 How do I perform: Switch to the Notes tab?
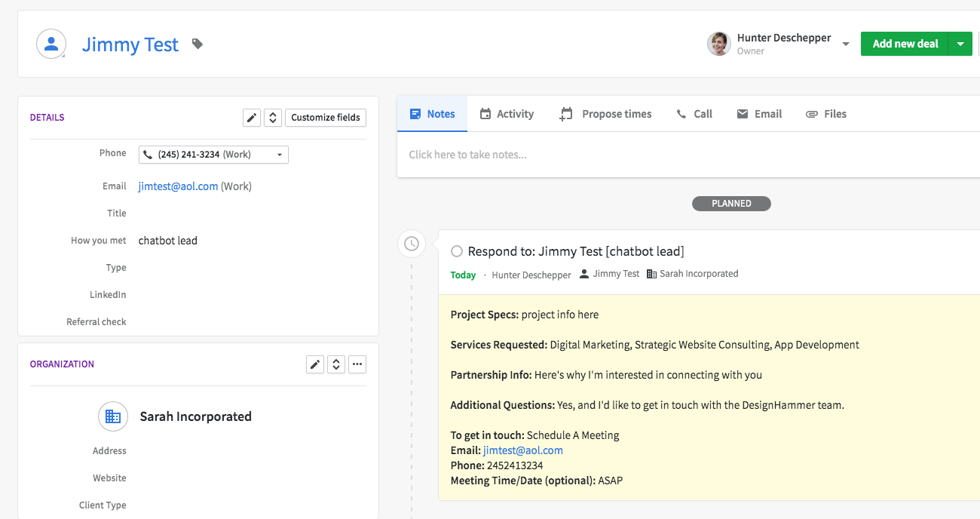(432, 114)
